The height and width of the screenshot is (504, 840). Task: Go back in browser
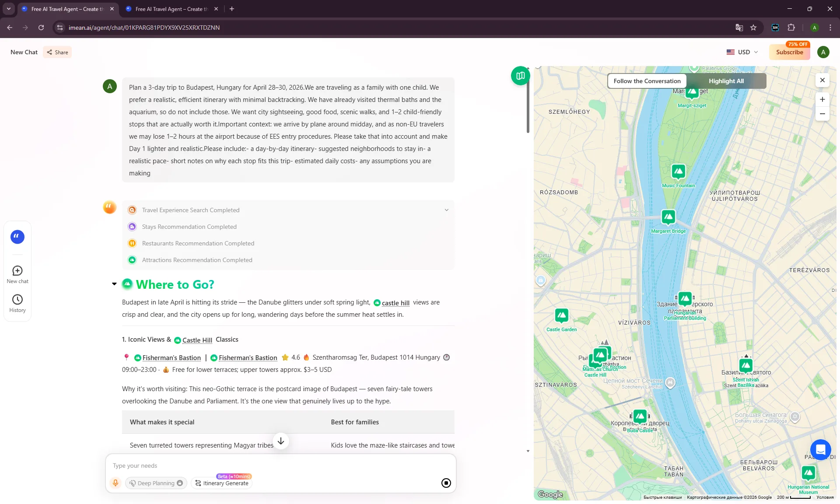coord(10,28)
